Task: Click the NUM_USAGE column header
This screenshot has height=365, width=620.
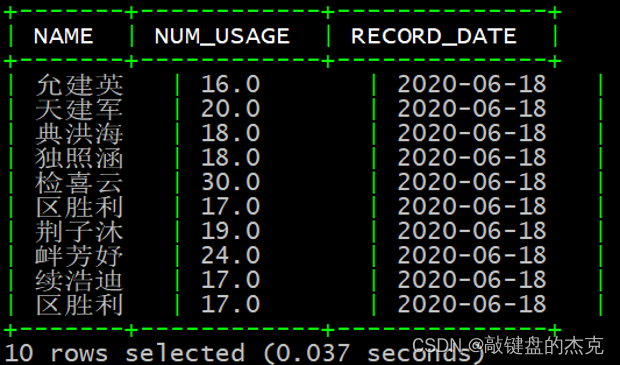Action: pos(222,36)
